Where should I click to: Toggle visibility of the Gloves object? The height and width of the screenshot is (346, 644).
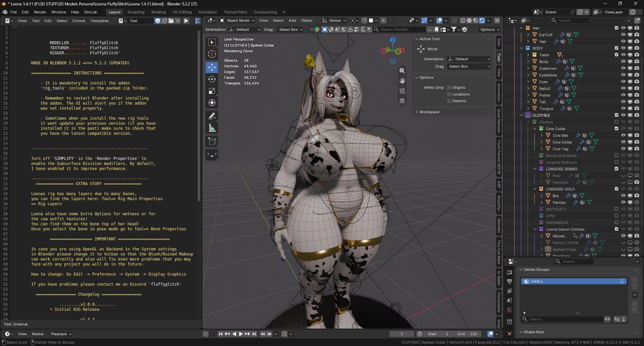[623, 236]
